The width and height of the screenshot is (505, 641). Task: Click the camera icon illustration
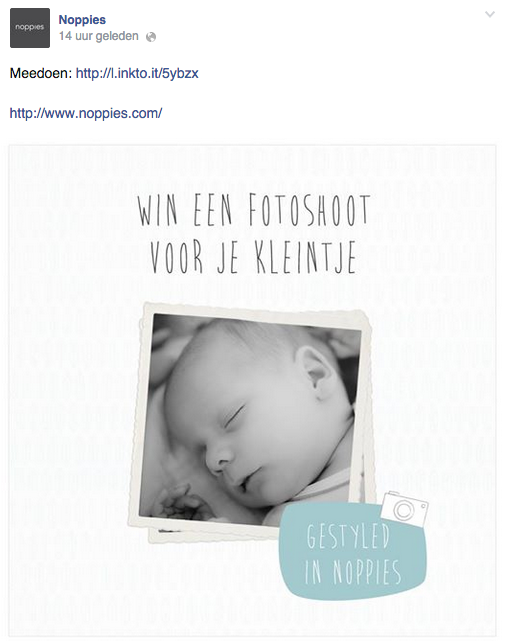[404, 509]
